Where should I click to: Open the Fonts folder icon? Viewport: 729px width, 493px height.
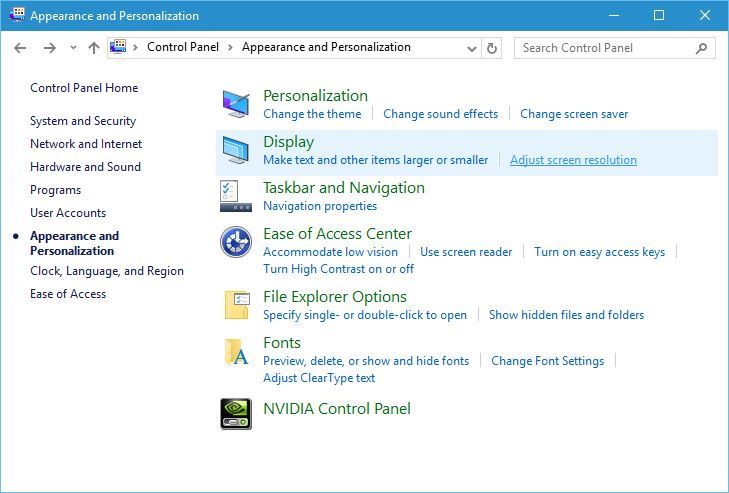pos(236,351)
